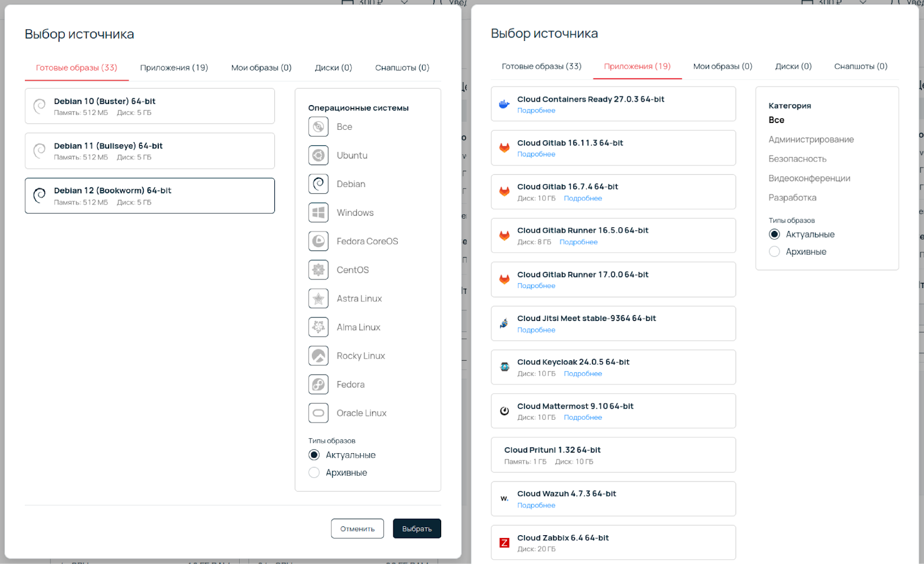Select the Cloud Zabbix 6.4 64-bit card
924x564 pixels.
point(613,543)
